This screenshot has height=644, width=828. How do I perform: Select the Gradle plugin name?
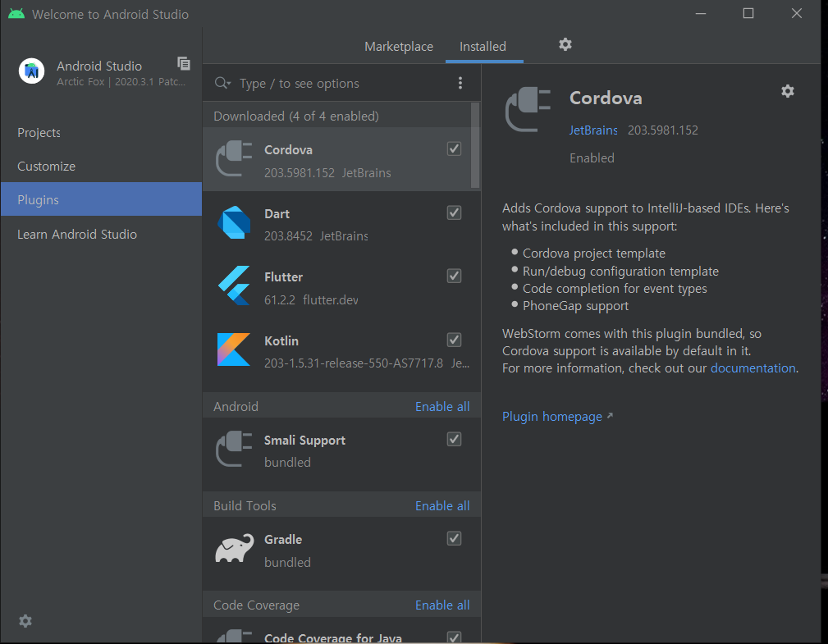click(283, 540)
